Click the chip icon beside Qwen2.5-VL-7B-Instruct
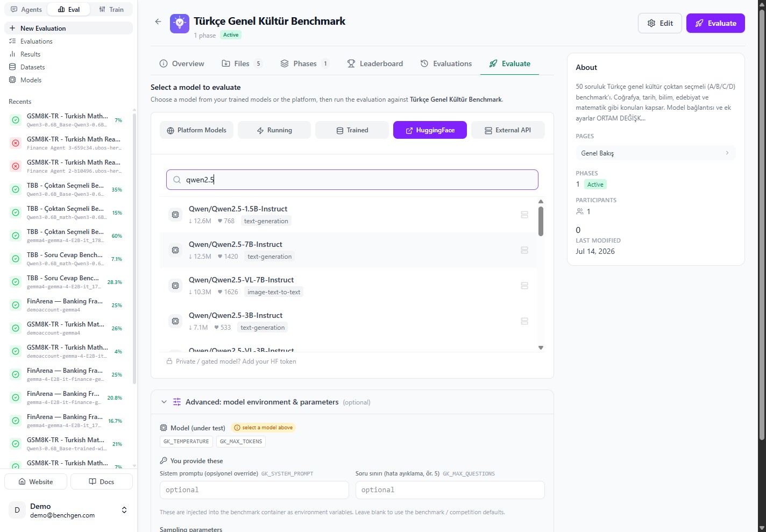 tap(175, 286)
